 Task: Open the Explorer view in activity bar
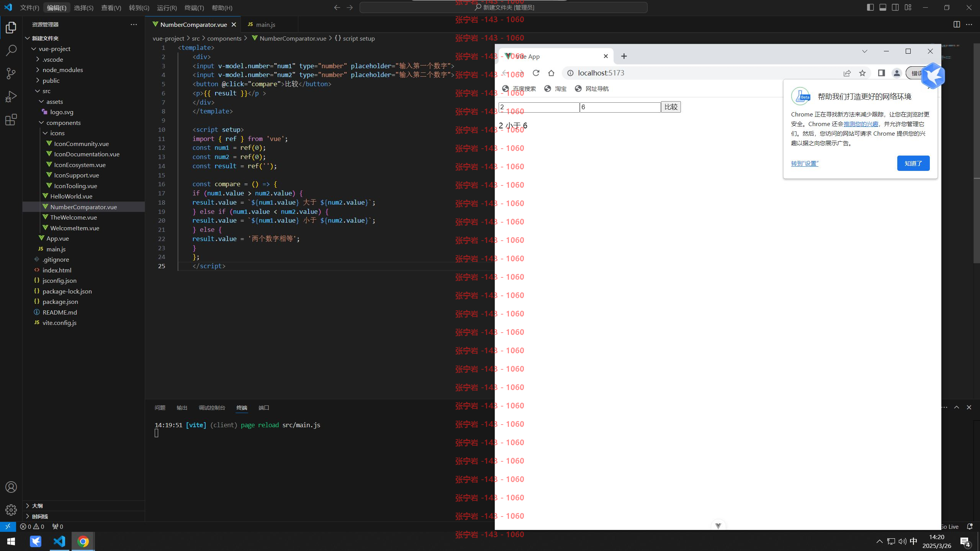11,28
